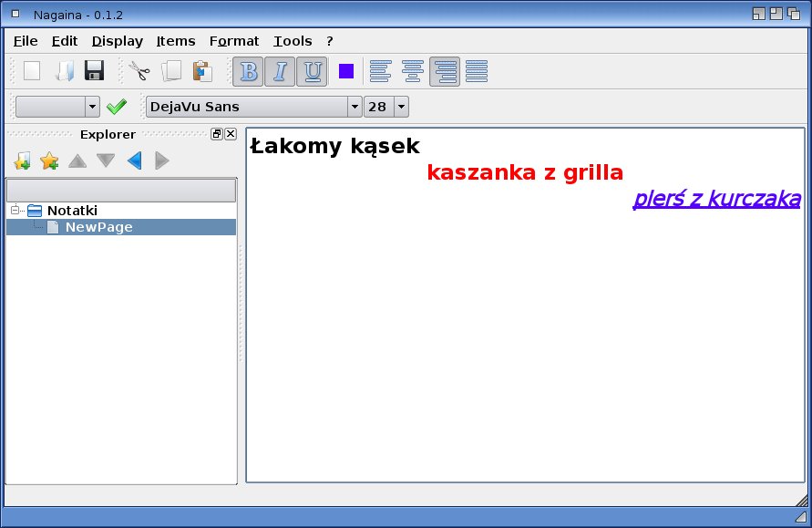Open the purple text color swatch
Image resolution: width=812 pixels, height=528 pixels.
[x=346, y=71]
